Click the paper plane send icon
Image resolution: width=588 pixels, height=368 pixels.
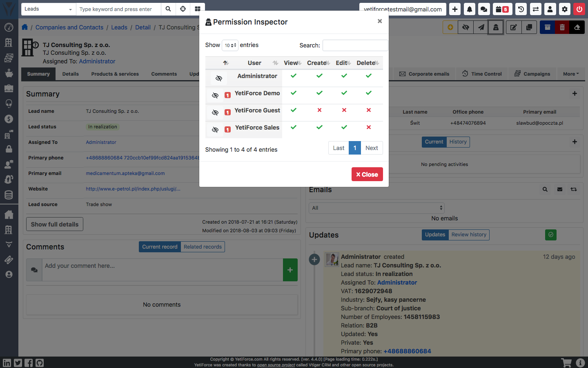click(x=481, y=27)
